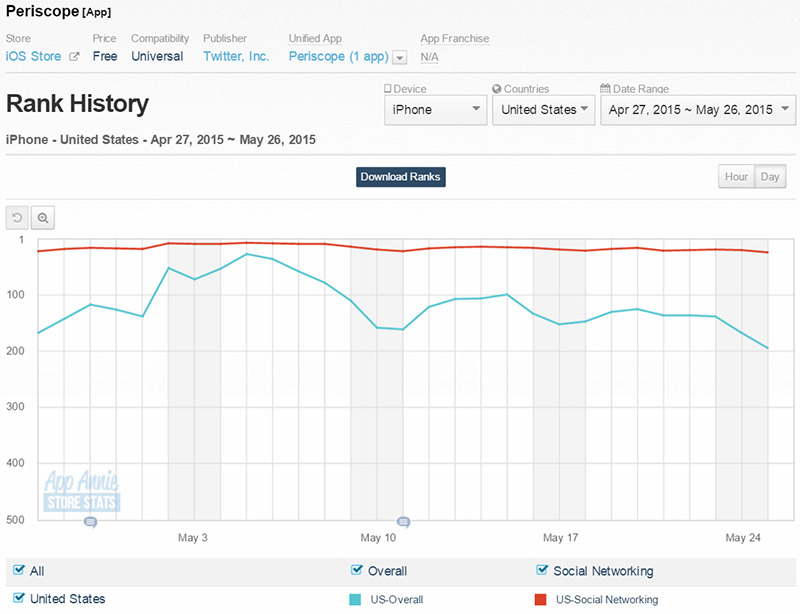Click the Rank History heading
800x614 pixels.
[x=78, y=104]
